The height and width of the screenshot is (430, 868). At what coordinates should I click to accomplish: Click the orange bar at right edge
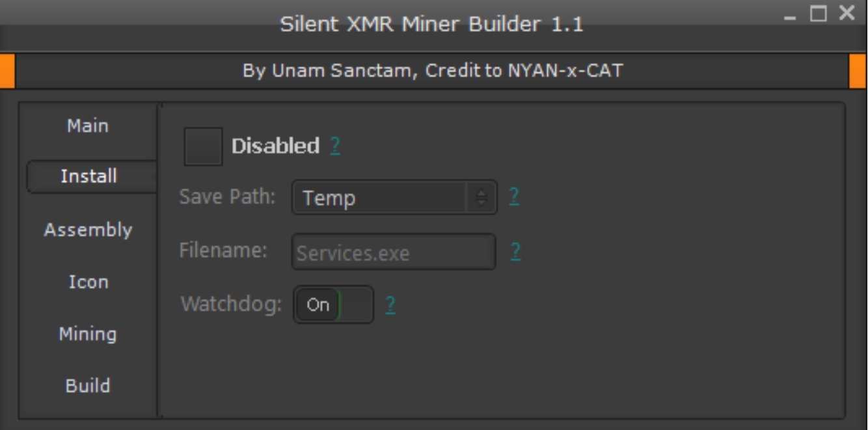(x=858, y=71)
